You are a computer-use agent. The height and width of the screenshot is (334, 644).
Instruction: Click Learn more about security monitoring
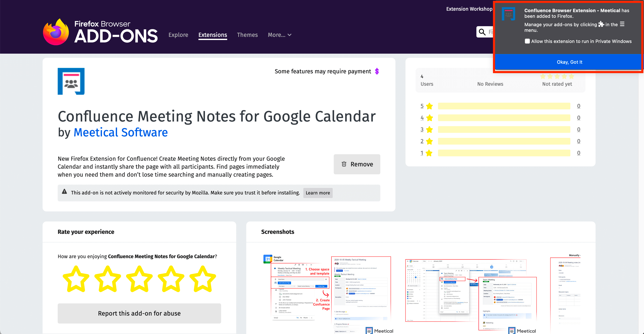pos(318,193)
